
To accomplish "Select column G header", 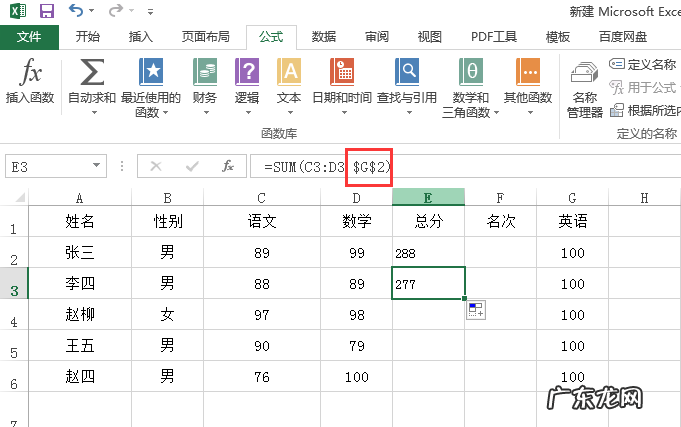I will [572, 198].
